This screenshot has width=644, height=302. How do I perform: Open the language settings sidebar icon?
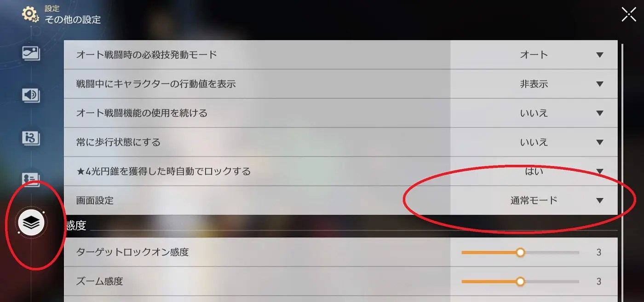[31, 138]
